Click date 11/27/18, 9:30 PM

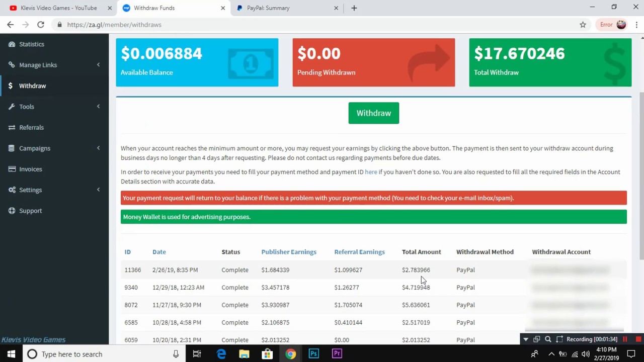click(x=177, y=305)
